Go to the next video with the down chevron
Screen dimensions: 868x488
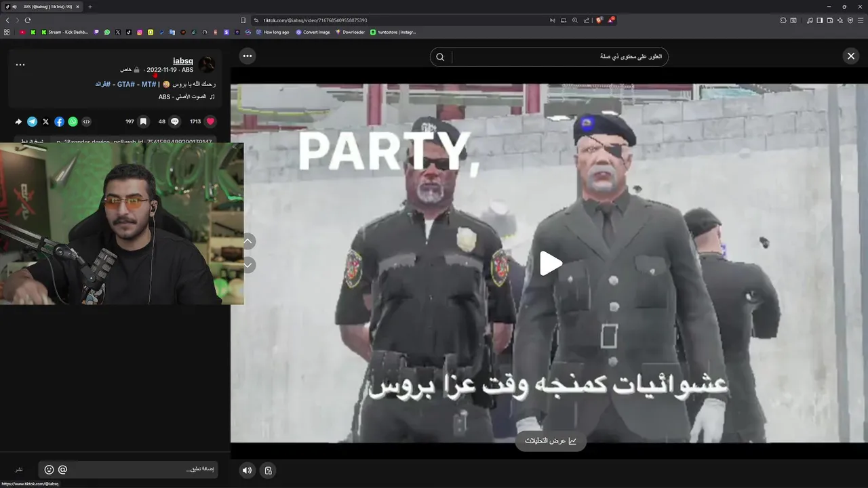pyautogui.click(x=248, y=264)
